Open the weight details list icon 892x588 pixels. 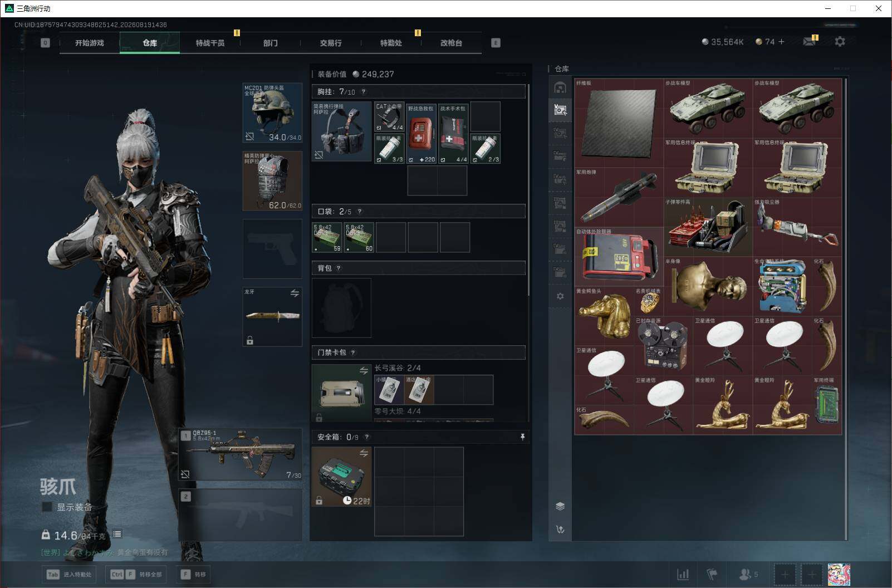(x=117, y=534)
